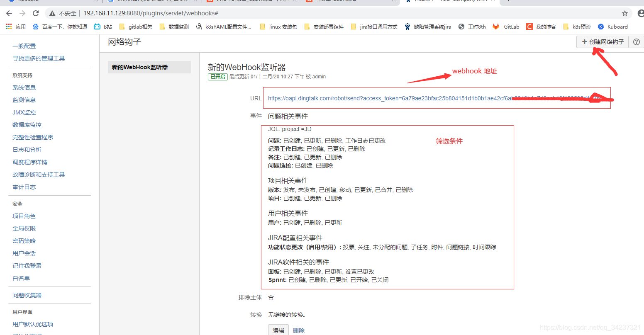Open 我的博客 CSDN bookmark
644x335 pixels.
pos(541,27)
